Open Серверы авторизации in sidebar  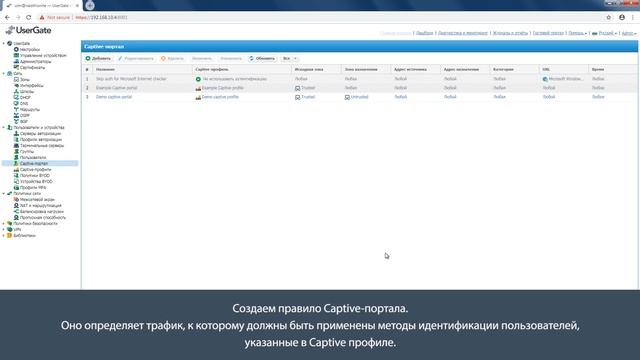pos(40,133)
